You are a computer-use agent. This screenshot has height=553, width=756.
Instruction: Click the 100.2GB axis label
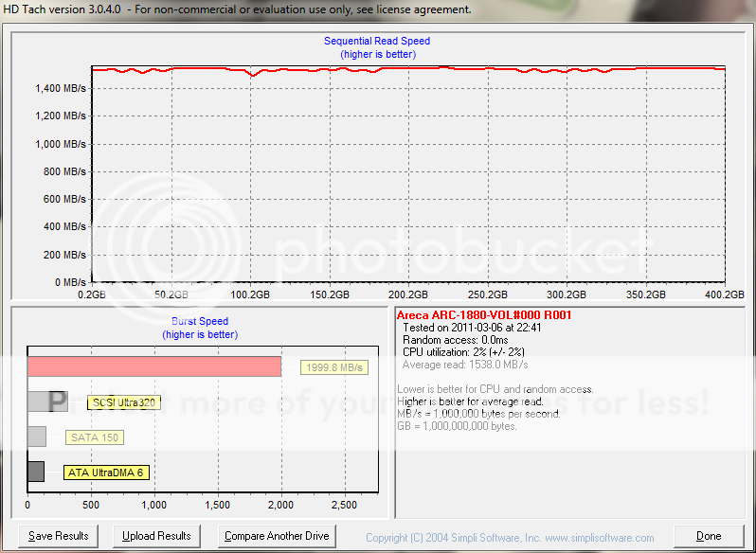coord(250,294)
